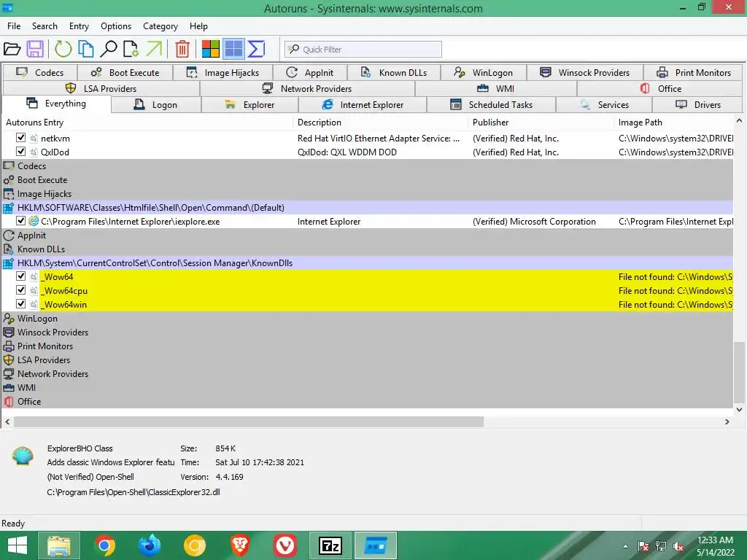Open the Category menu

click(x=160, y=26)
